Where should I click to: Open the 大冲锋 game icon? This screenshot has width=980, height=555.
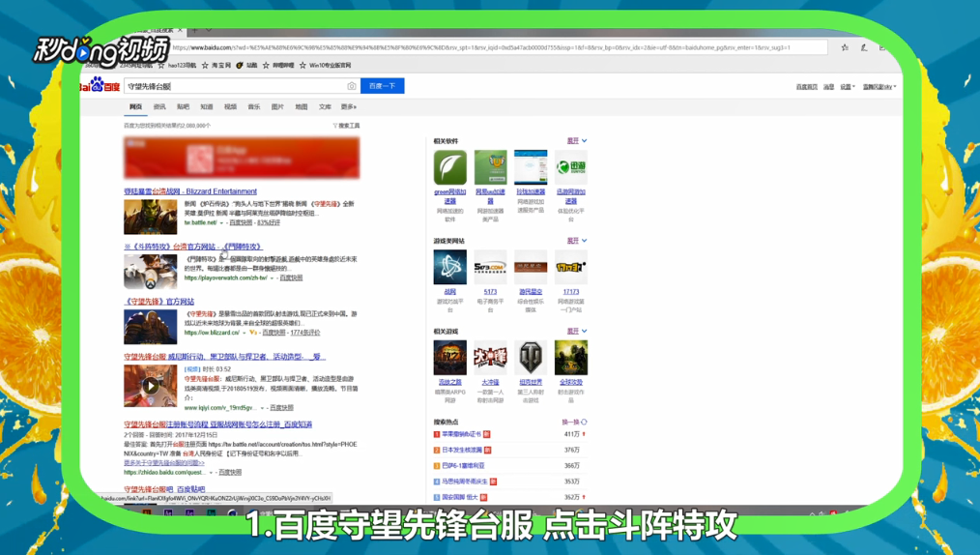click(491, 358)
